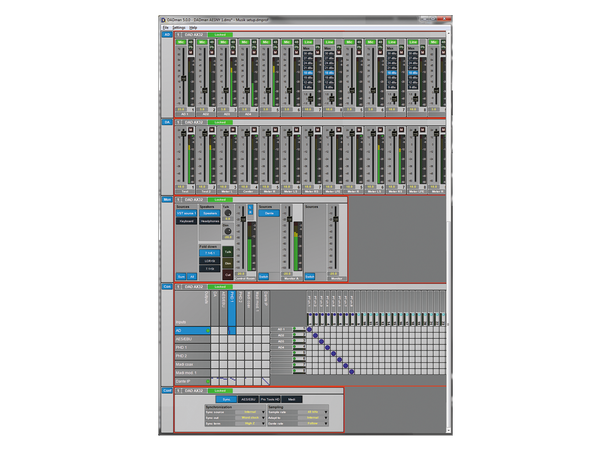Image resolution: width=610 pixels, height=450 pixels.
Task: Toggle the mute icon on DA channel 2
Action: [x=212, y=130]
